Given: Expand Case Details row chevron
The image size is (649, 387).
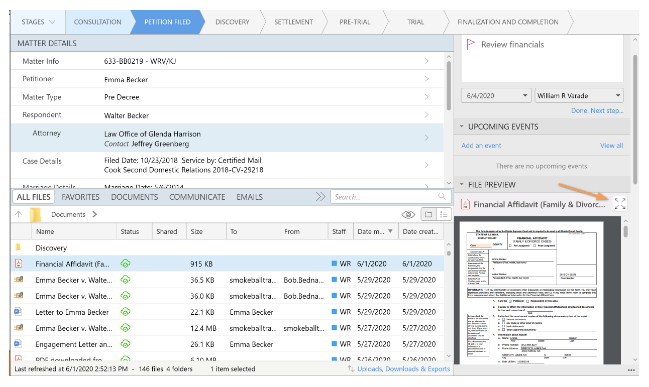Looking at the screenshot, I should pyautogui.click(x=426, y=165).
